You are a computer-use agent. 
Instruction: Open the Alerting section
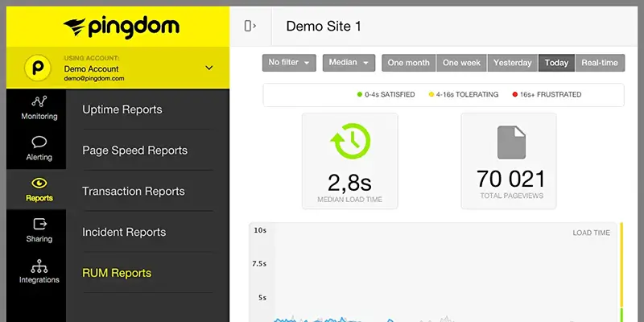click(39, 149)
